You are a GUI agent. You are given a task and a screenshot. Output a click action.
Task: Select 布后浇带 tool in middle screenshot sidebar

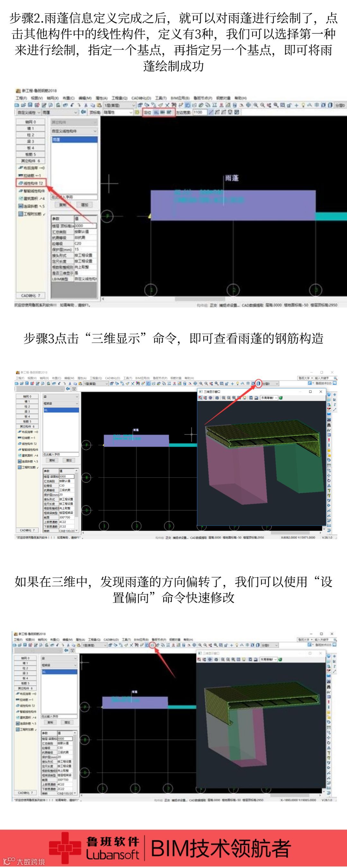(x=28, y=432)
